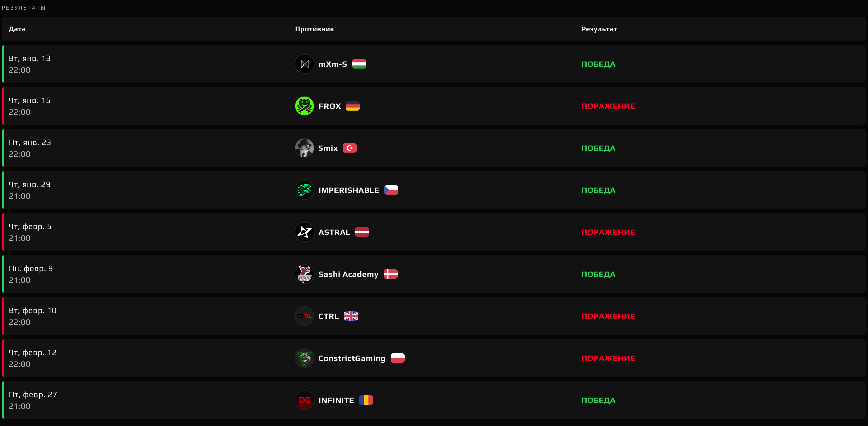Image resolution: width=868 pixels, height=426 pixels.
Task: Open the Sashi Academy team link
Action: (x=348, y=274)
